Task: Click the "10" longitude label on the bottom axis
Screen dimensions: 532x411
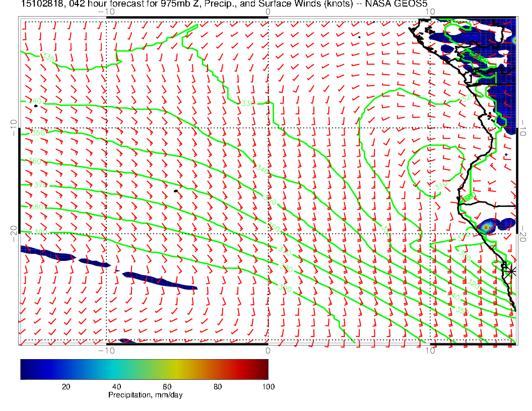Action: point(430,351)
